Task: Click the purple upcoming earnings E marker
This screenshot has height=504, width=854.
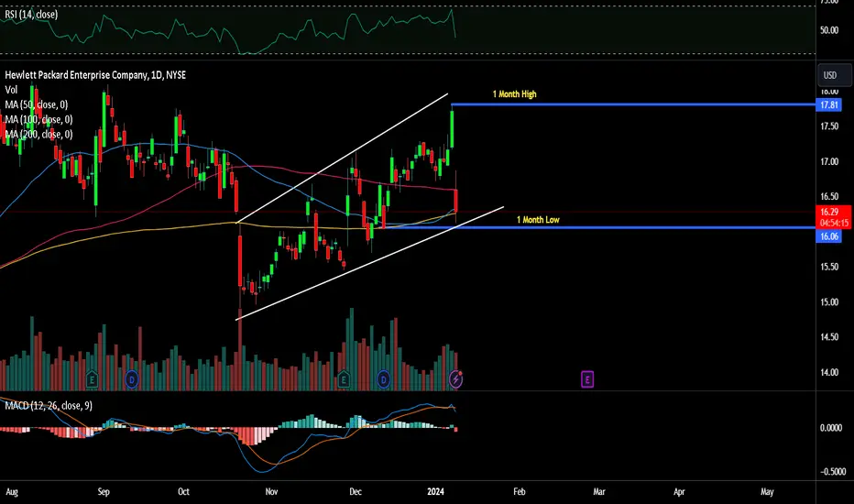Action: tap(587, 379)
